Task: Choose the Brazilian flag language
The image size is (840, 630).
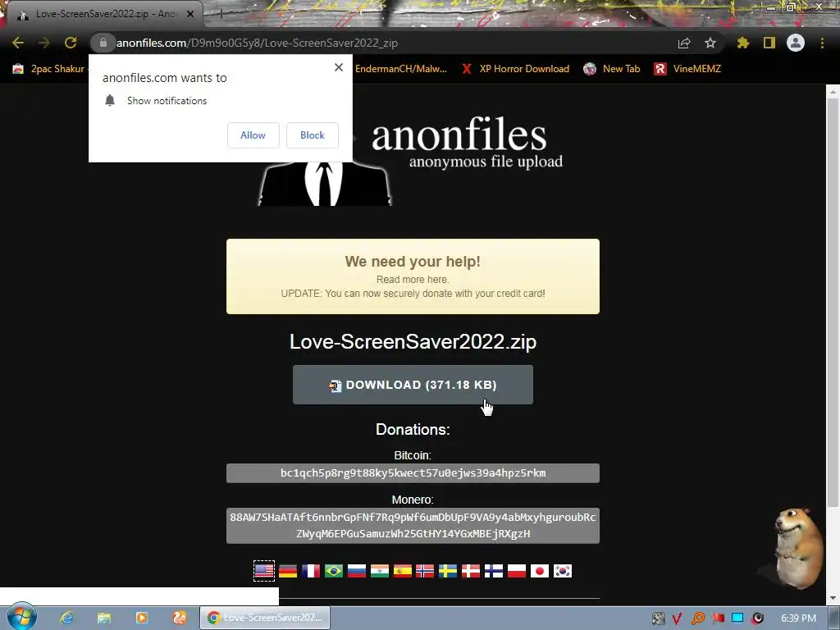Action: click(334, 571)
